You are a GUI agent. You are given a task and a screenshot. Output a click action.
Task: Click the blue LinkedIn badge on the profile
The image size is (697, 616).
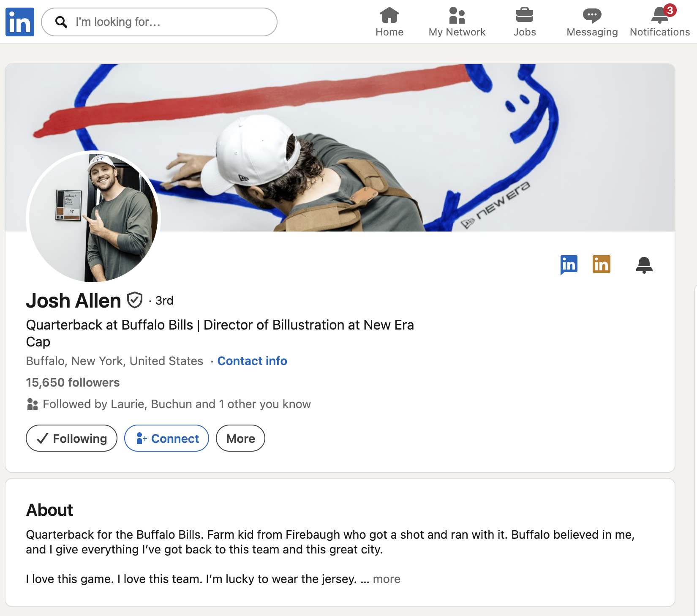tap(569, 265)
